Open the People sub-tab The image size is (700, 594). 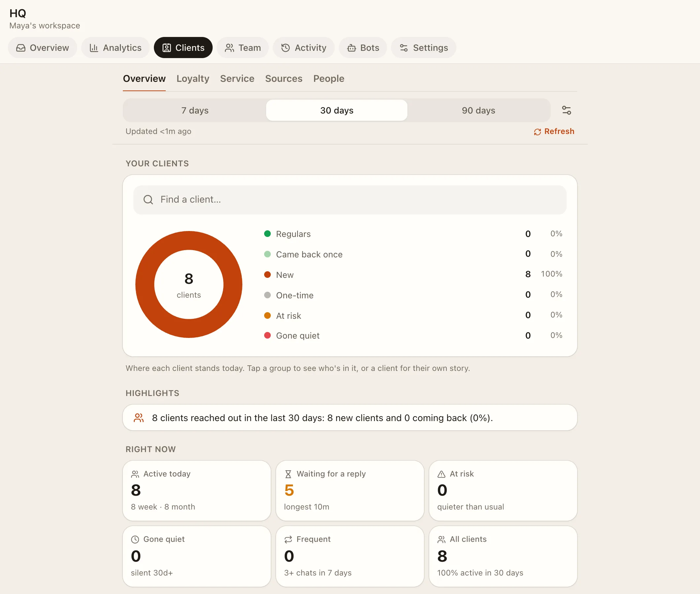click(x=329, y=79)
